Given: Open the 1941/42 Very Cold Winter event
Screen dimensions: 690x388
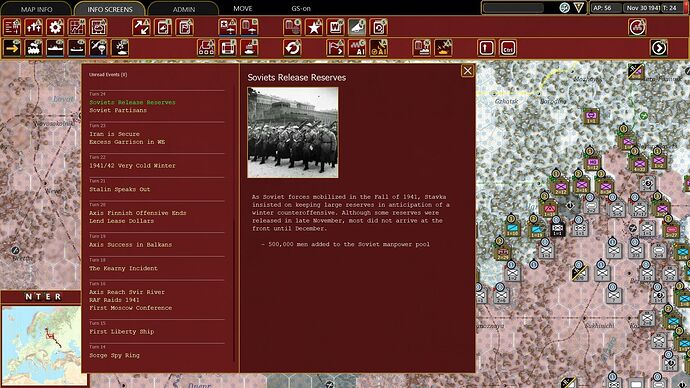Looking at the screenshot, I should 132,166.
